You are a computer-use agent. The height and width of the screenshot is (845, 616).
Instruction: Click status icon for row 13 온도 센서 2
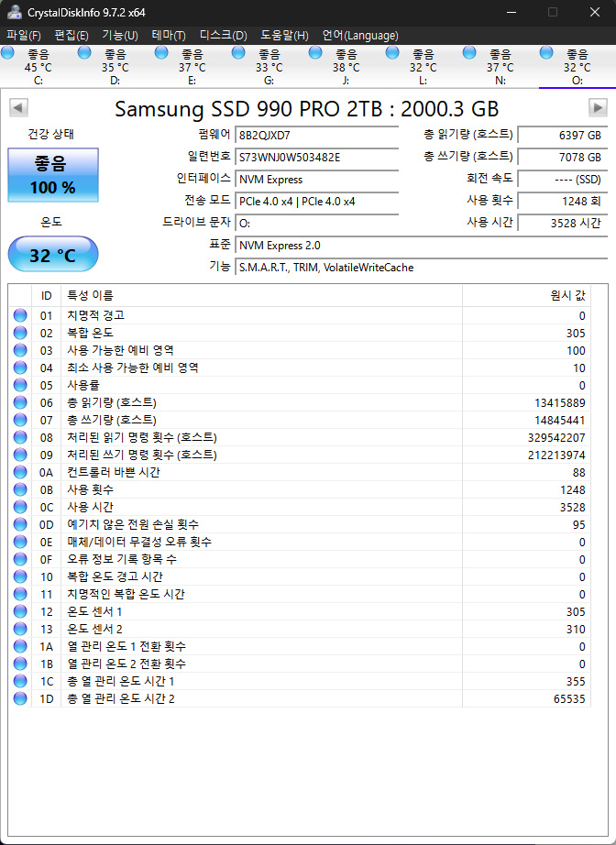click(20, 629)
